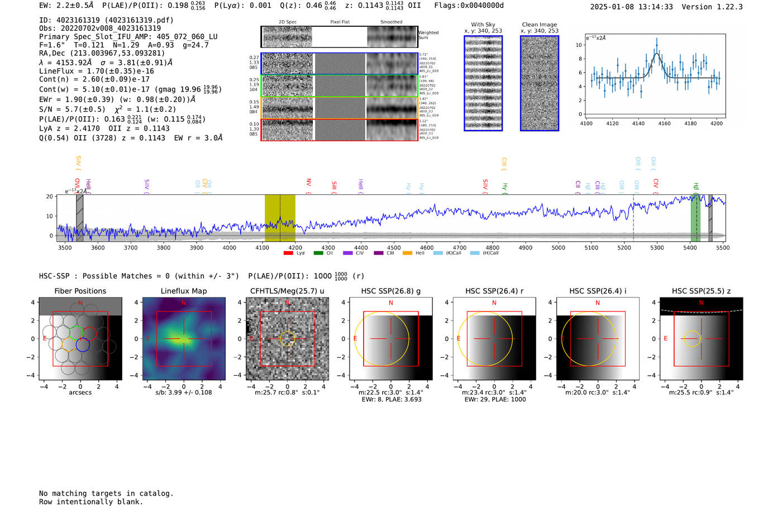Click the blue fiber circle in Fiber Positions

[x=83, y=345]
